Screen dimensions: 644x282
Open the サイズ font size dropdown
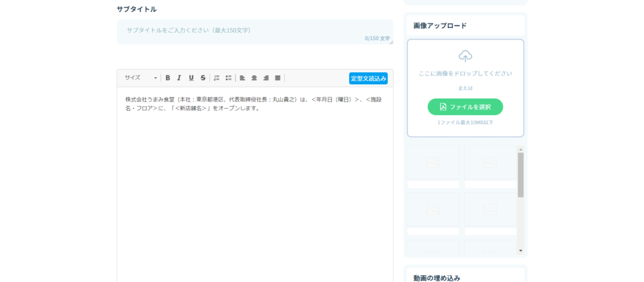point(141,78)
